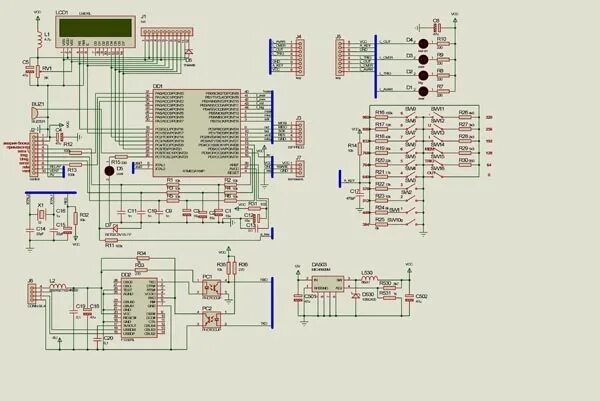The image size is (600, 401).
Task: Select LED D3
Action: click(x=423, y=60)
